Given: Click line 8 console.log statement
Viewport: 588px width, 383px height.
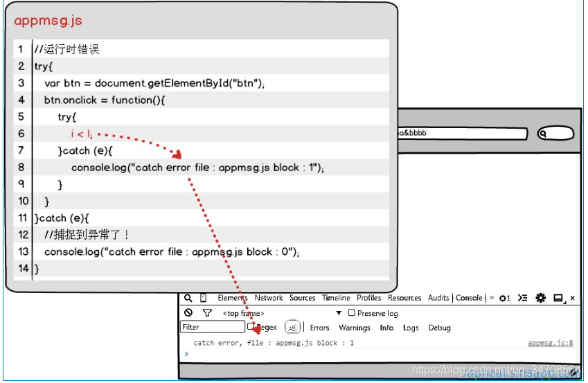Looking at the screenshot, I should pyautogui.click(x=197, y=168).
